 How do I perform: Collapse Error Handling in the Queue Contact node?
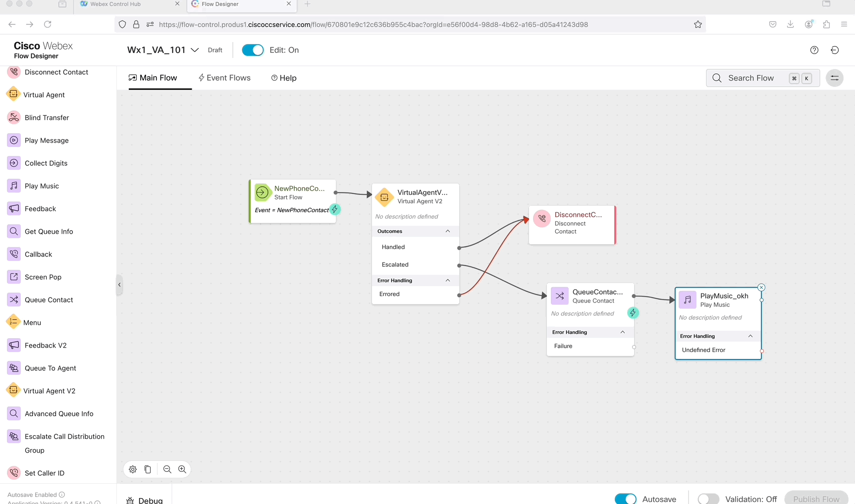click(622, 332)
